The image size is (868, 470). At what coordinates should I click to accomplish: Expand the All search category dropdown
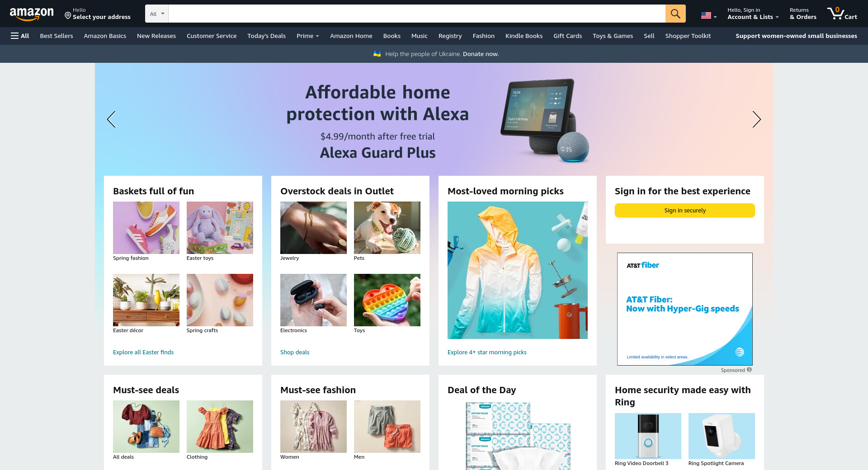[157, 14]
